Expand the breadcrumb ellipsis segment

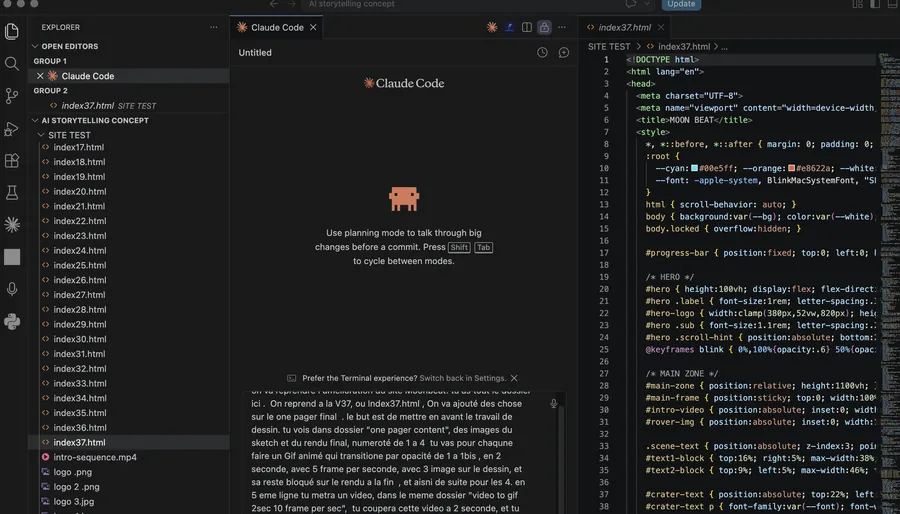[x=724, y=46]
